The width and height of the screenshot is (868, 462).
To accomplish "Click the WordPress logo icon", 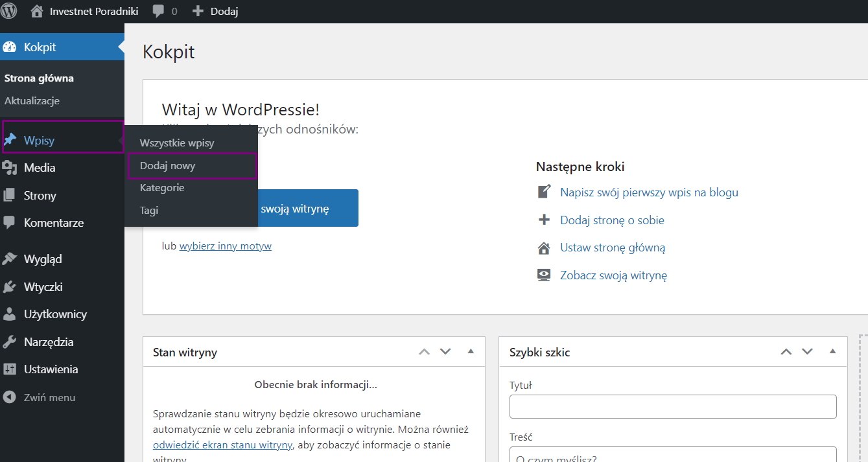I will [x=9, y=11].
